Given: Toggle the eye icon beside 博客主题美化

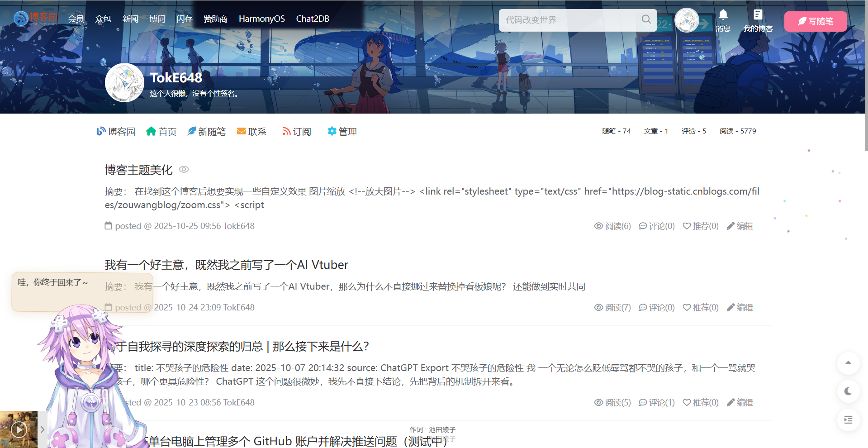Looking at the screenshot, I should click(184, 169).
